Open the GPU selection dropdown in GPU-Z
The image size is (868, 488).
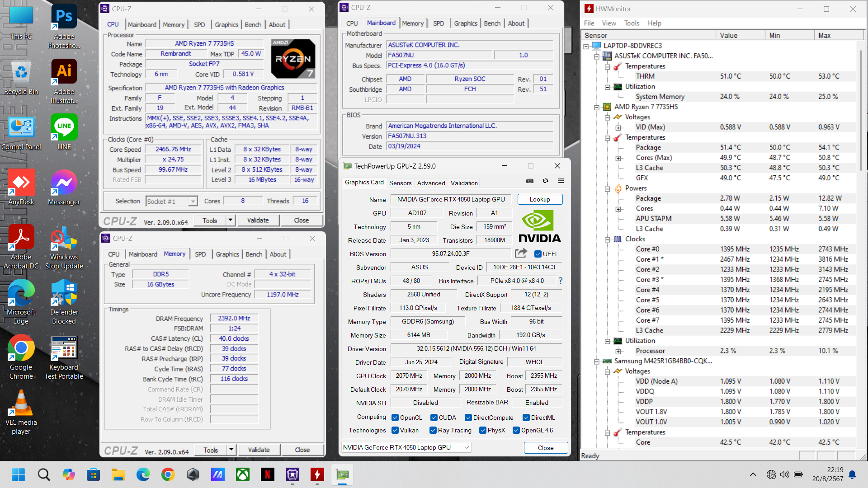point(406,447)
